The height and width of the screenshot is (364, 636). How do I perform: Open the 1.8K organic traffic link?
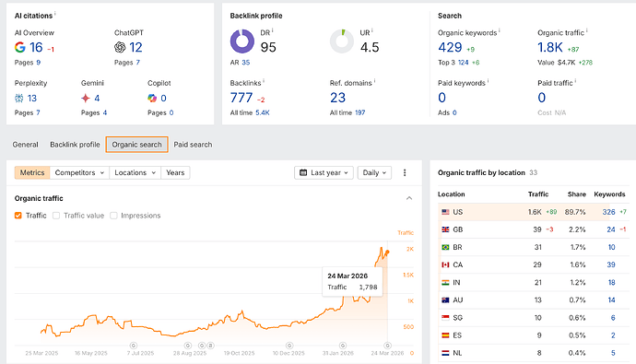(550, 47)
